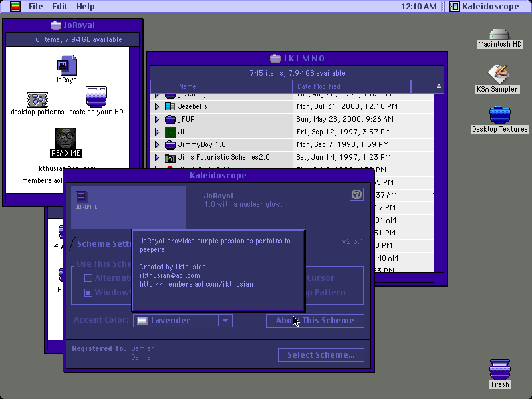The height and width of the screenshot is (399, 532).
Task: Click the v2.3.1 version label
Action: pos(352,241)
